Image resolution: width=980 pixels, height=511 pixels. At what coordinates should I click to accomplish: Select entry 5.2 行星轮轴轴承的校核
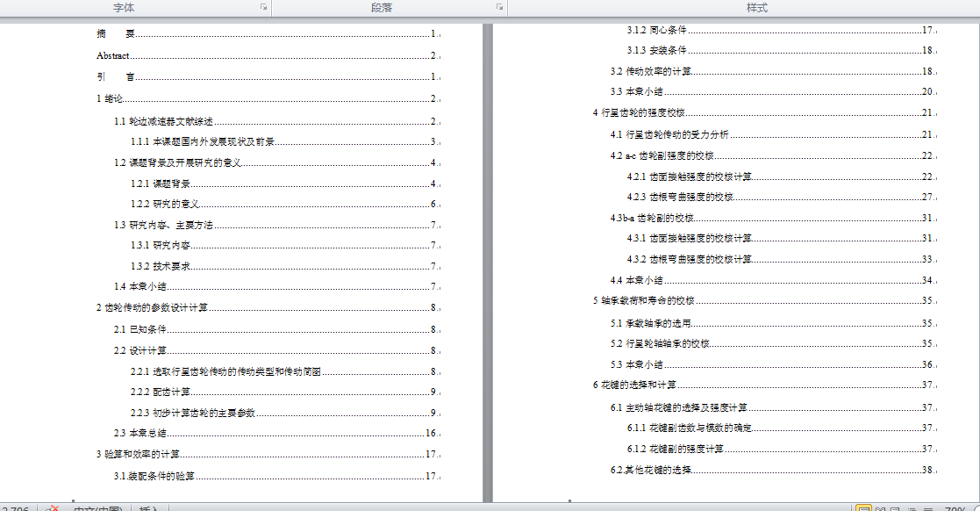[x=774, y=343]
